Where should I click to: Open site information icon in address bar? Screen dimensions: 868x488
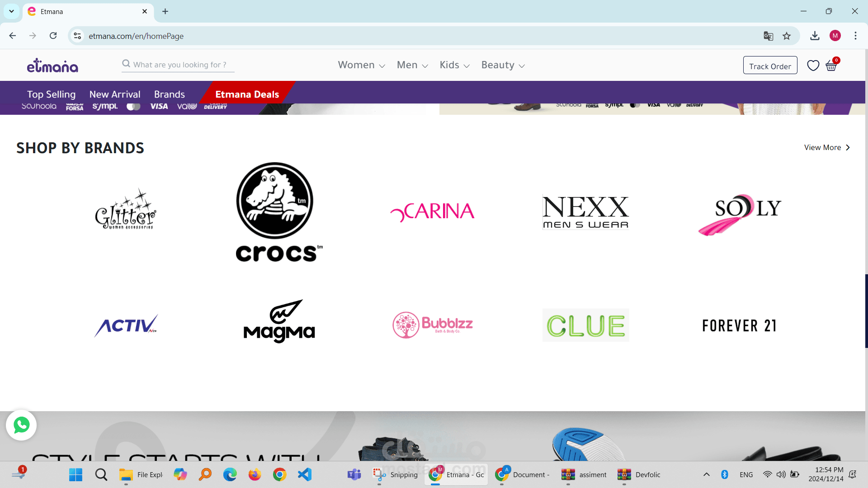(78, 36)
